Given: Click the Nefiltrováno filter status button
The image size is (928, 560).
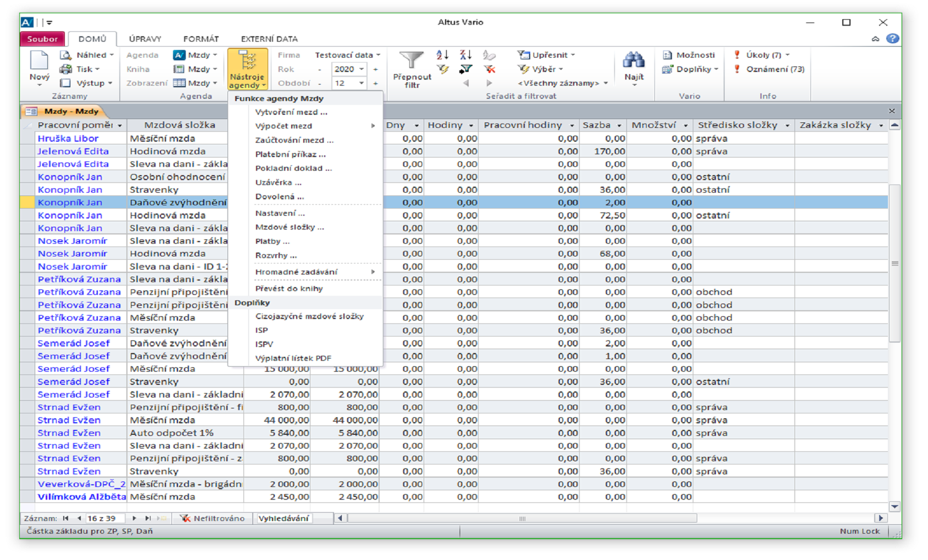Looking at the screenshot, I should click(213, 518).
